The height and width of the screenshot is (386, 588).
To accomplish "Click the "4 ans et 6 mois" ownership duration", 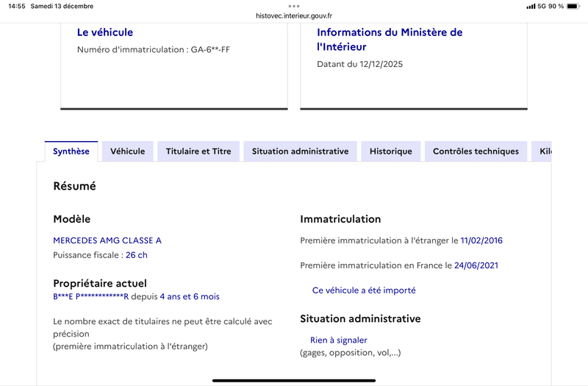I will point(189,296).
